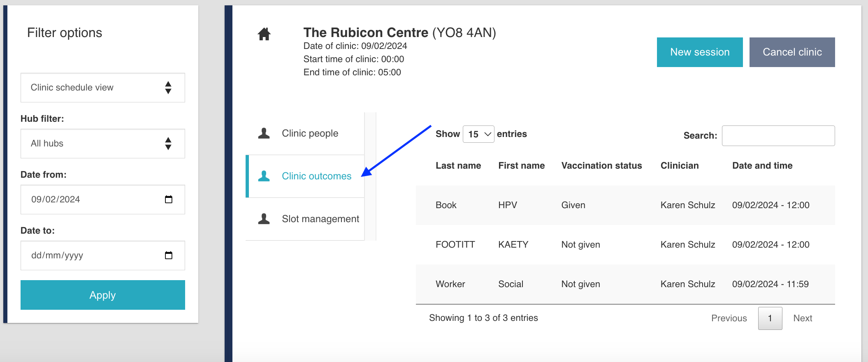Image resolution: width=868 pixels, height=362 pixels.
Task: Switch to the Clinic people tab
Action: (x=310, y=133)
